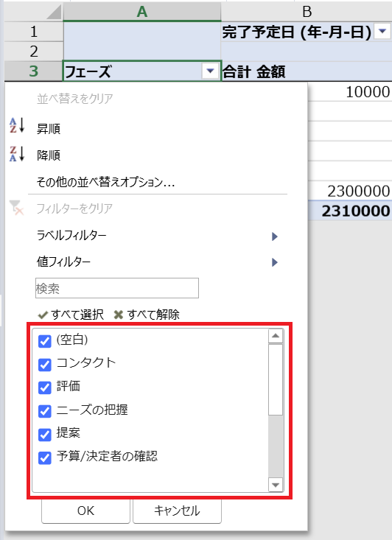
Task: Expand the ラベルフィルター submenu
Action: coord(157,236)
